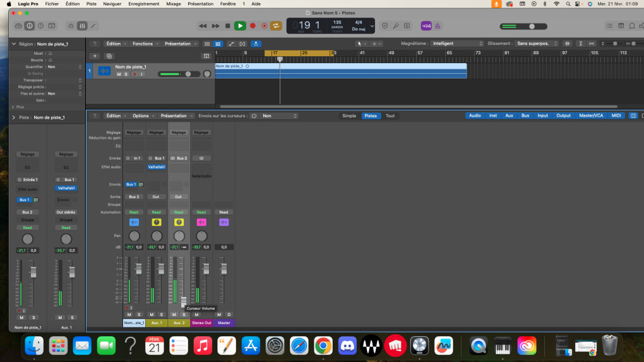Screen dimensions: 644x362
Task: Open the Editors pencil icon
Action: [93, 26]
